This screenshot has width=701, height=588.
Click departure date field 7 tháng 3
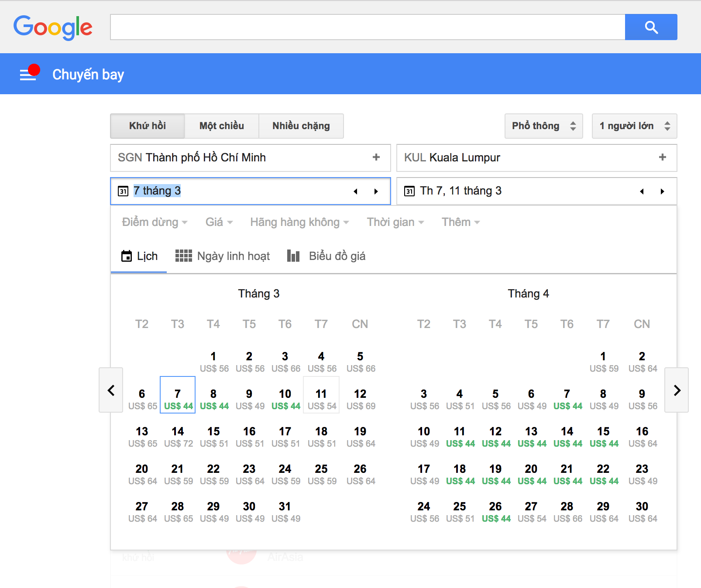pos(251,191)
